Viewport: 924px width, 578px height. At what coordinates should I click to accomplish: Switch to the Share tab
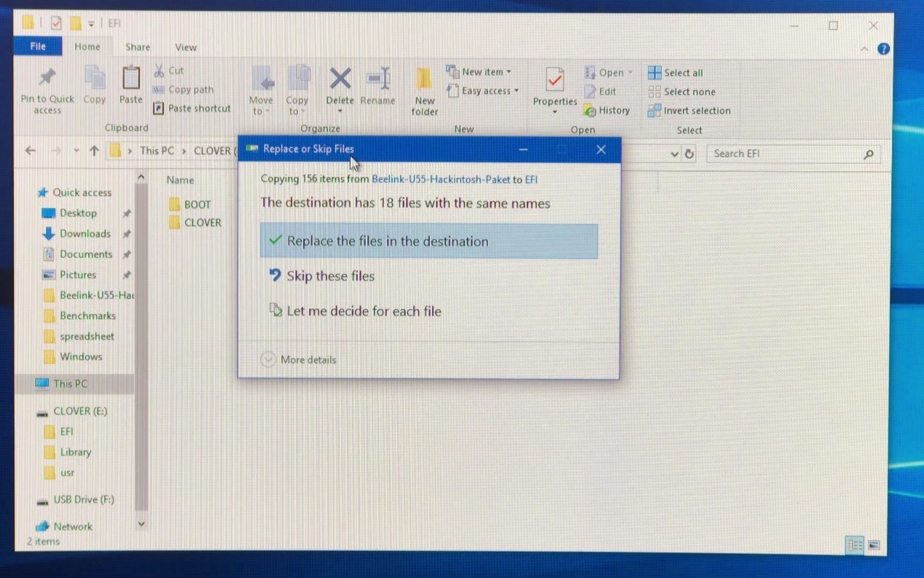tap(138, 47)
